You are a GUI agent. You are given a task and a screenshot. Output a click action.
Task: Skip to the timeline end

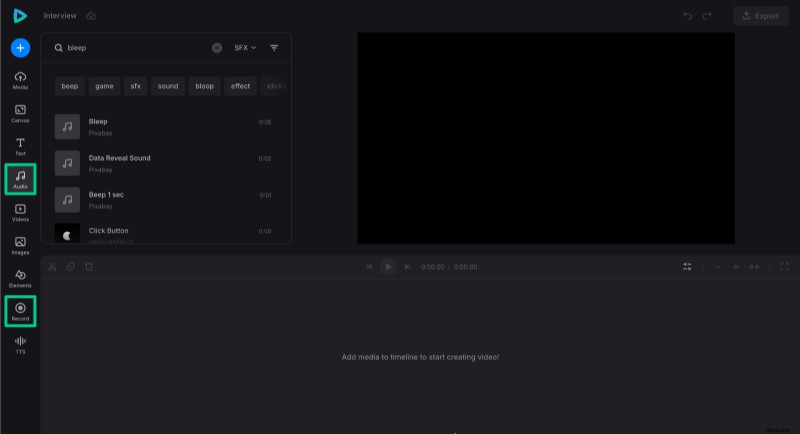407,267
